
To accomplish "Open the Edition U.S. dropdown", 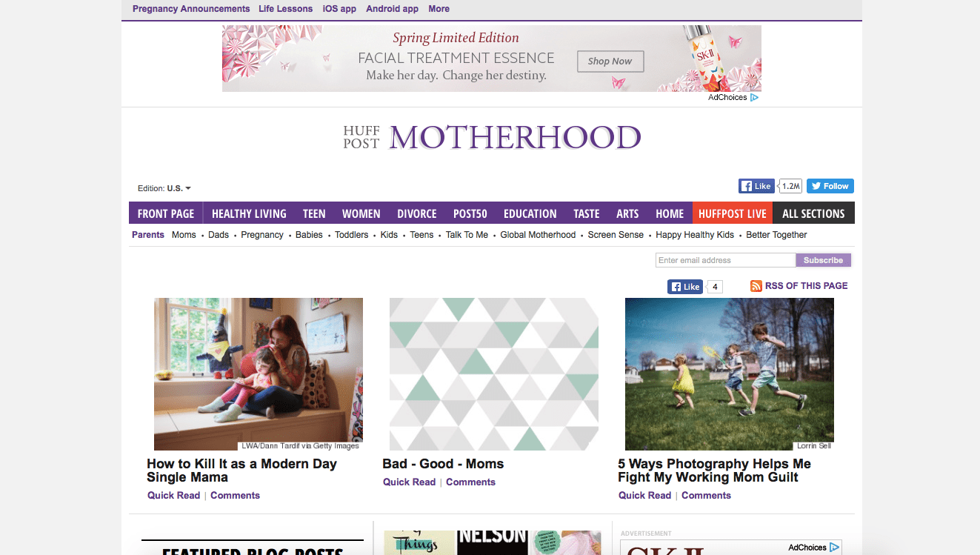I will [x=164, y=188].
